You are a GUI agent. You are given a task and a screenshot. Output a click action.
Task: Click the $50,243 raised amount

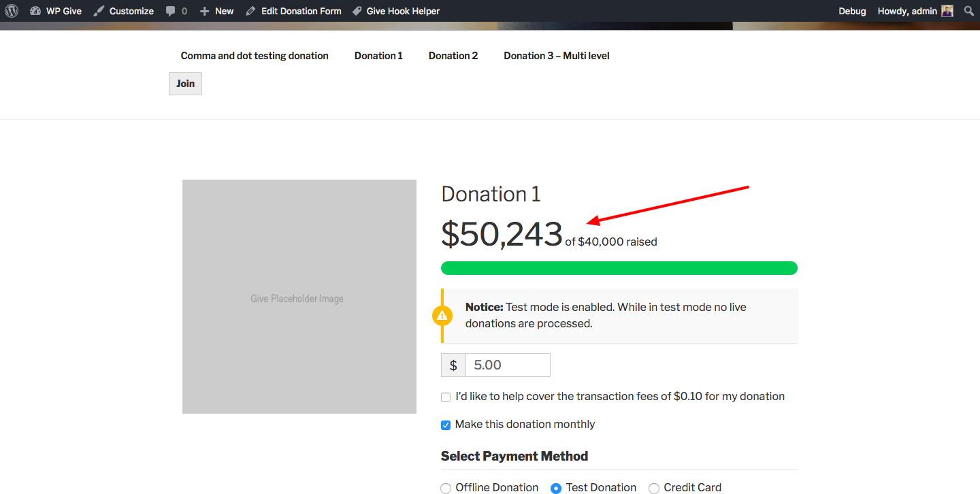pos(502,234)
